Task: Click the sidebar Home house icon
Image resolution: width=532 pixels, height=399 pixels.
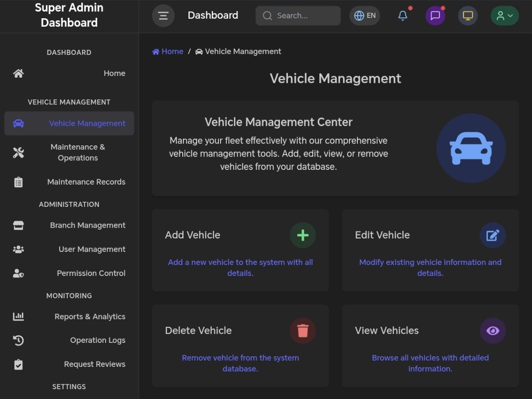Action: pyautogui.click(x=18, y=74)
